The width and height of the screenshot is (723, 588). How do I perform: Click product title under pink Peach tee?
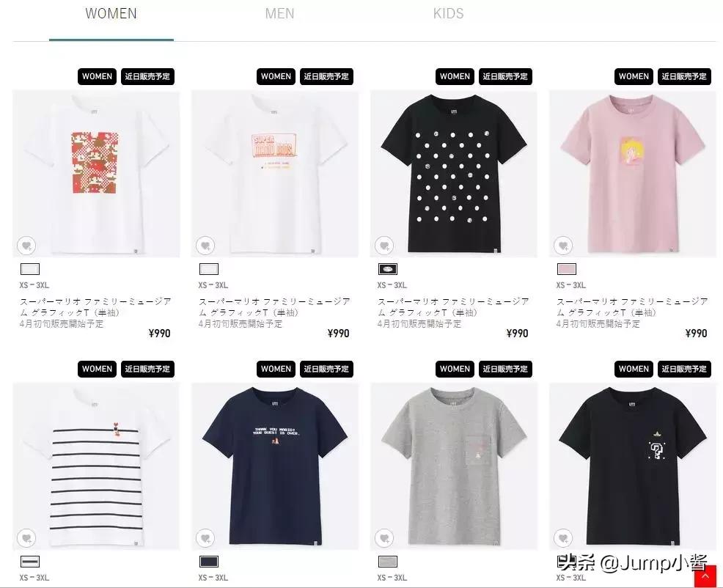tap(632, 306)
